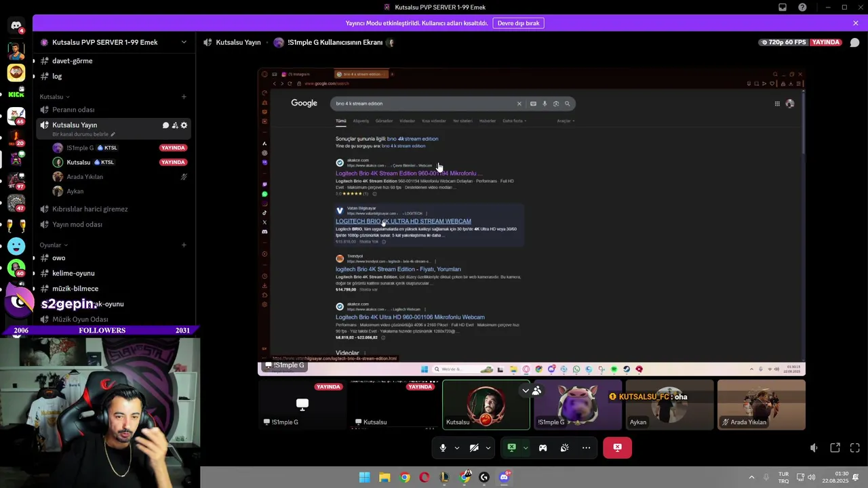Open !S1mple G stream thumbnail
The height and width of the screenshot is (488, 868).
click(302, 405)
